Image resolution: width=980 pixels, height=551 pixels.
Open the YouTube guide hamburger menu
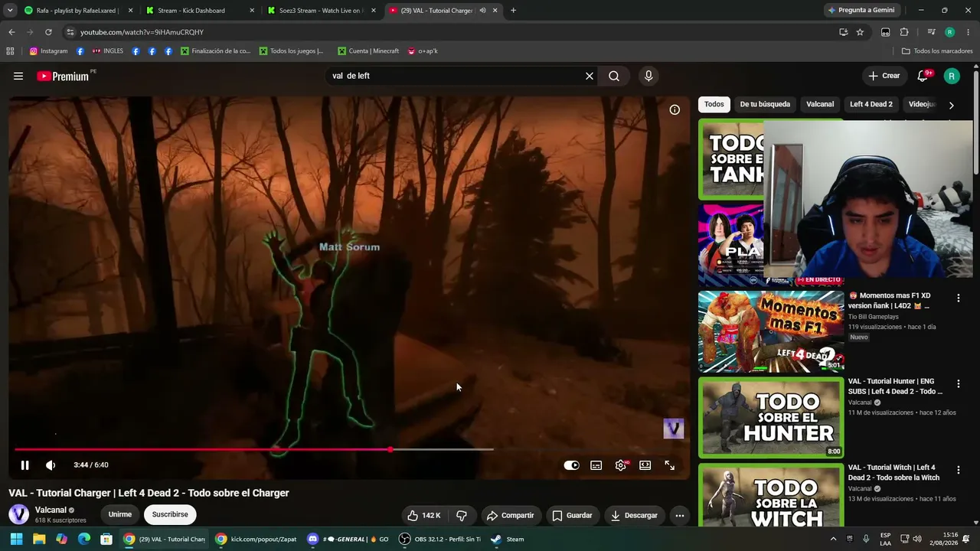tap(18, 76)
